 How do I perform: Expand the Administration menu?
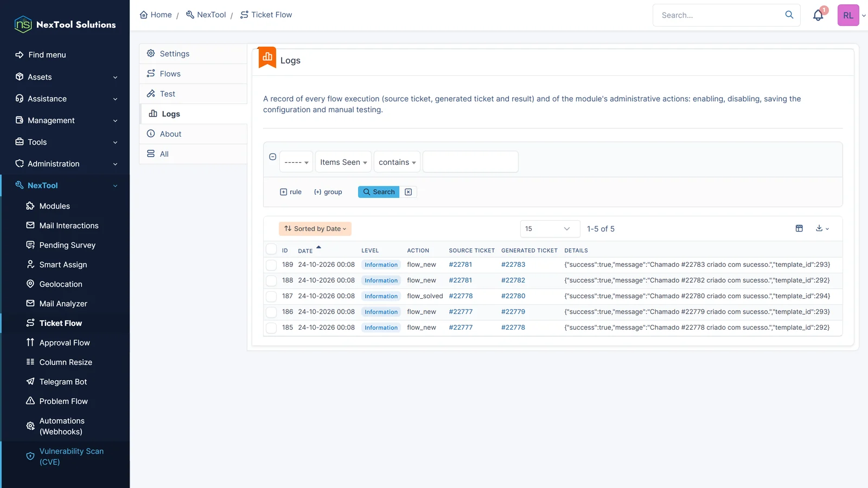point(65,164)
